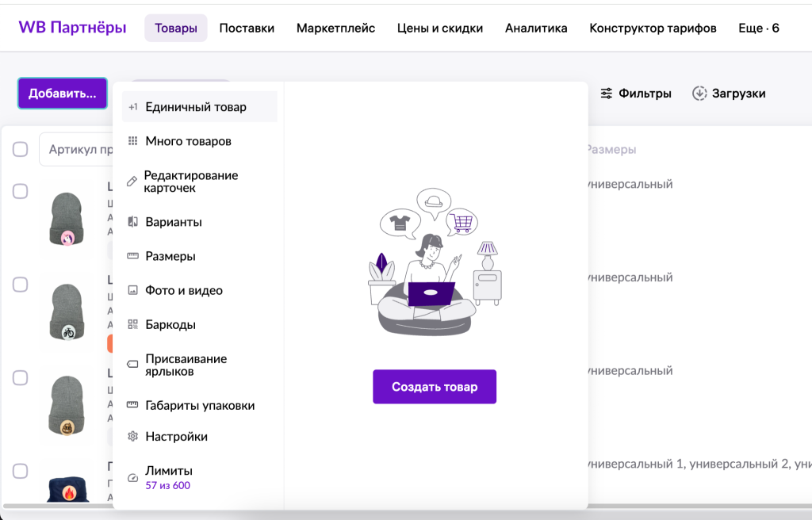Open Настройки menu entry
This screenshot has height=520, width=812.
click(x=199, y=436)
